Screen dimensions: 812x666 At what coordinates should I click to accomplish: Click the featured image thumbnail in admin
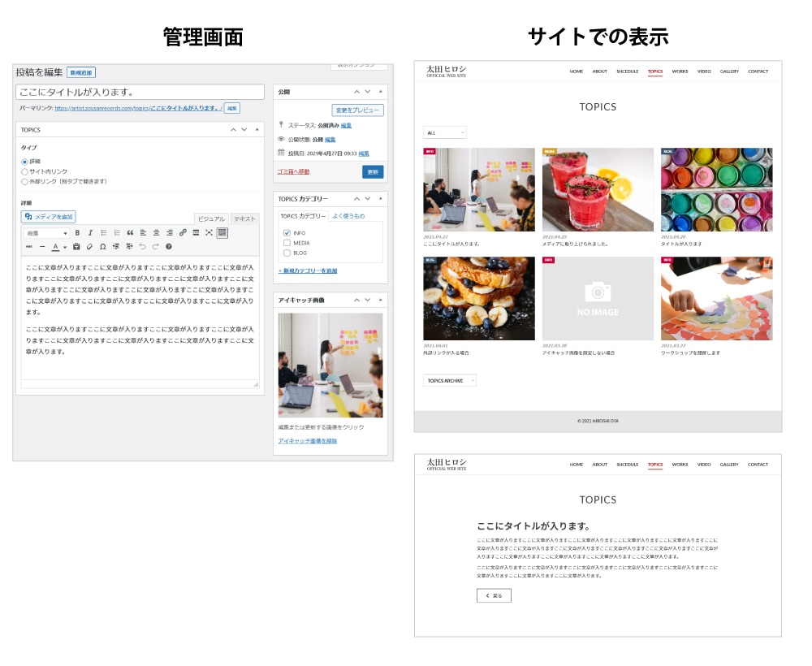click(x=330, y=365)
